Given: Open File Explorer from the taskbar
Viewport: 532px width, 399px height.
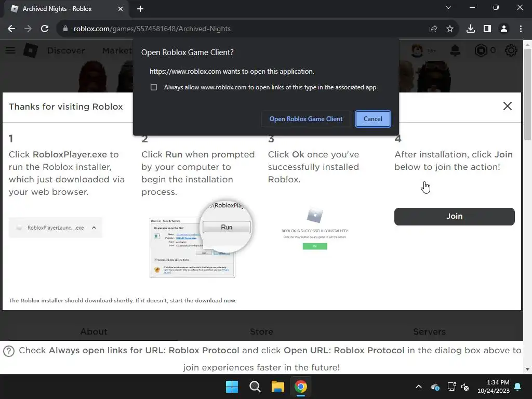Looking at the screenshot, I should click(x=277, y=387).
